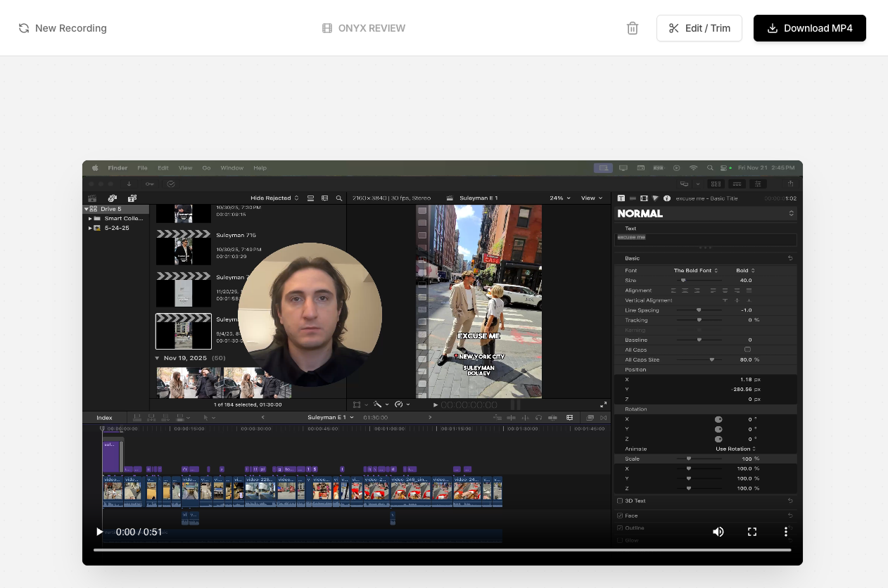Open the video player's three-dot options menu
This screenshot has height=588, width=888.
click(x=786, y=532)
